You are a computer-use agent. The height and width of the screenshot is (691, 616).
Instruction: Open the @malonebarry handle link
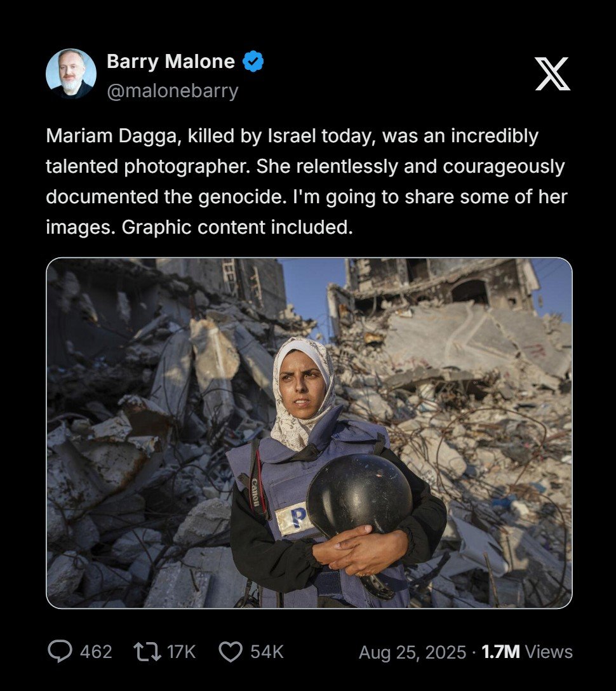[172, 91]
